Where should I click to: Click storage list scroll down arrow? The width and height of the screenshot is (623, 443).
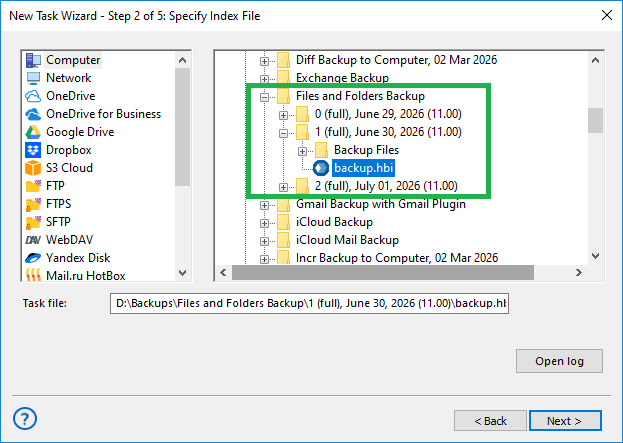[x=182, y=273]
